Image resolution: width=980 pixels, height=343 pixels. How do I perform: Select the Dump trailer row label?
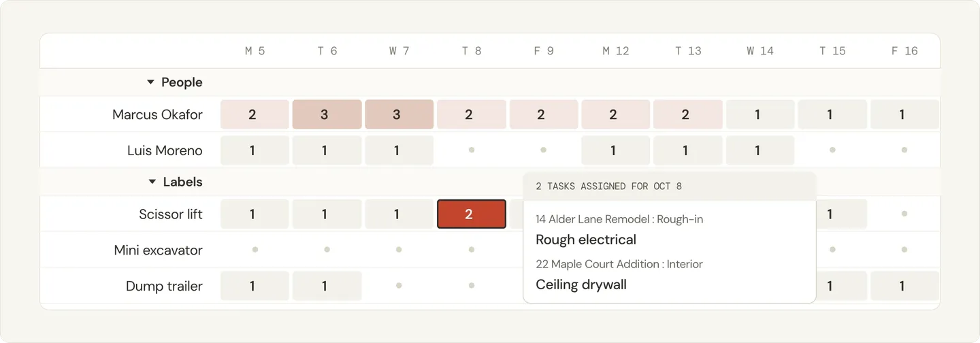164,287
